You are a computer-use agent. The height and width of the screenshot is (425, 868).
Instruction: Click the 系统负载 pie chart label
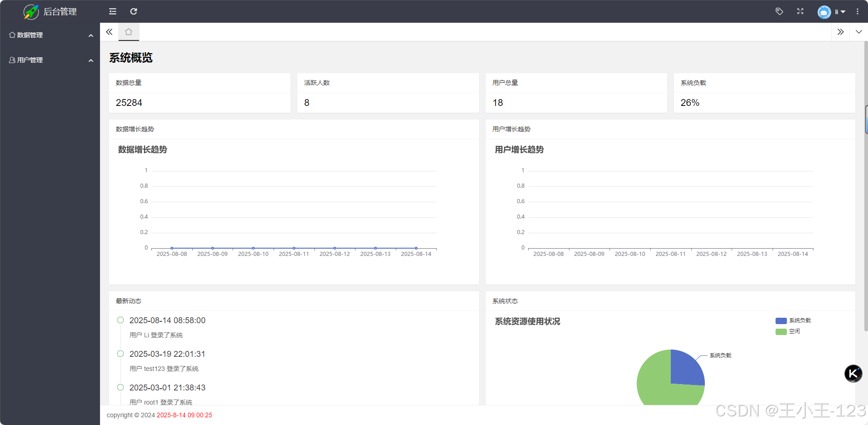(x=720, y=355)
